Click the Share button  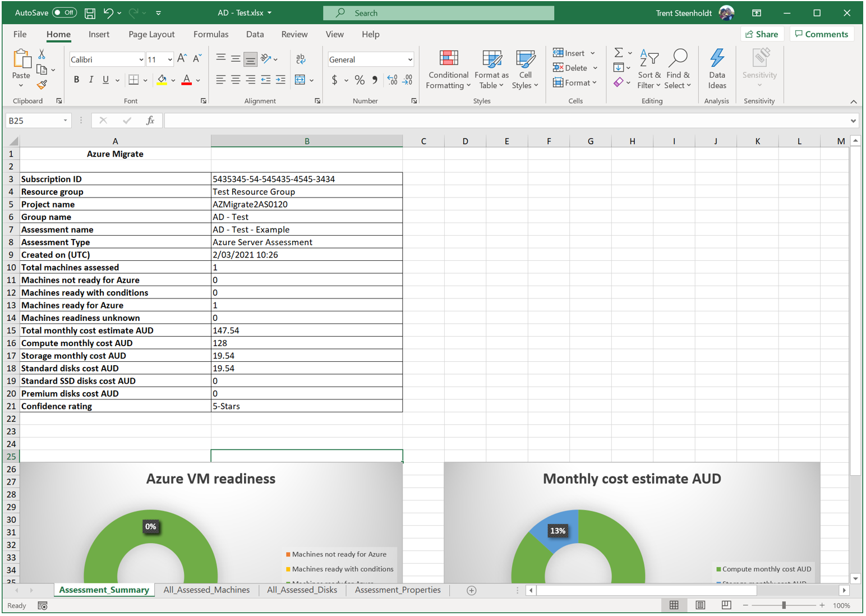pyautogui.click(x=762, y=34)
